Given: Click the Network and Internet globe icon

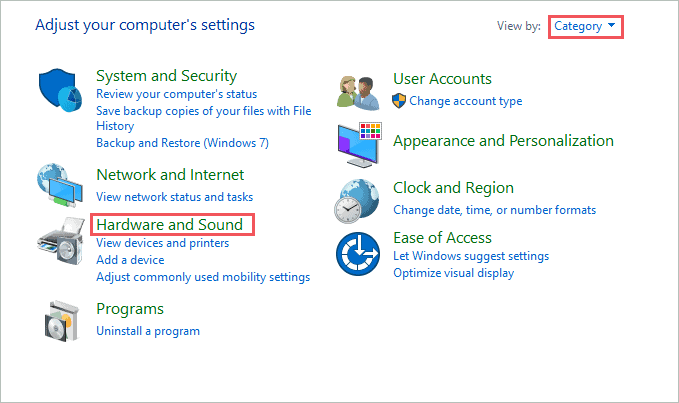Looking at the screenshot, I should pyautogui.click(x=60, y=184).
